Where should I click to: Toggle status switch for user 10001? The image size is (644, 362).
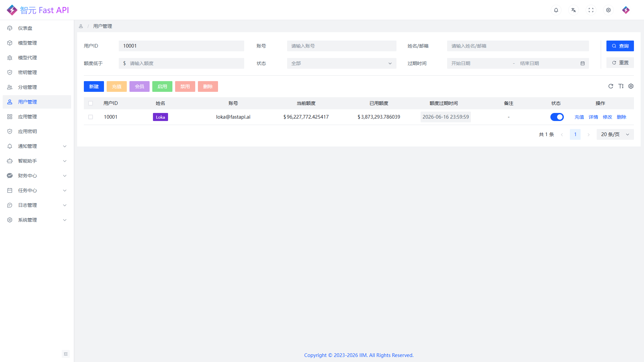[x=557, y=117]
